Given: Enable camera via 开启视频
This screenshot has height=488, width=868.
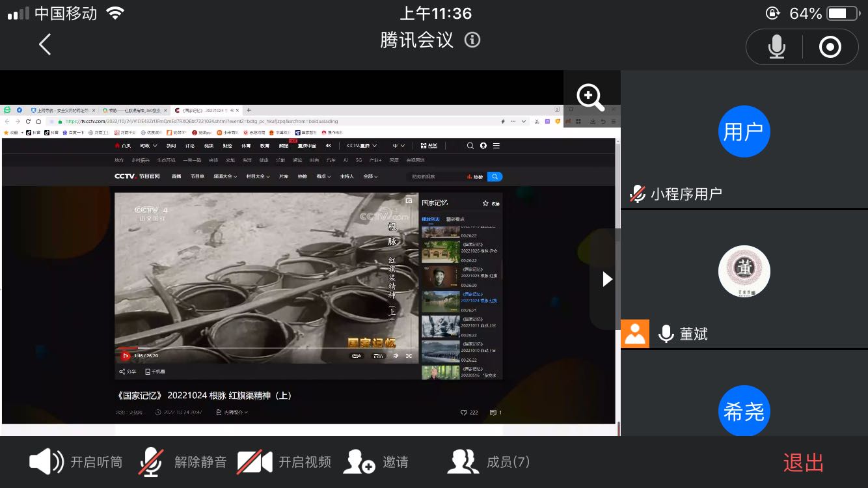Looking at the screenshot, I should (284, 462).
